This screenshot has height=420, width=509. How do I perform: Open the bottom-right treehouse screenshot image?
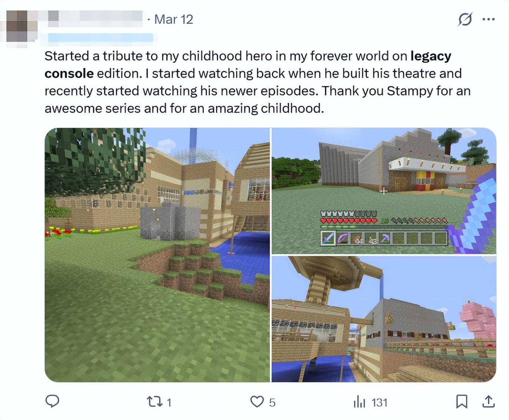384,319
